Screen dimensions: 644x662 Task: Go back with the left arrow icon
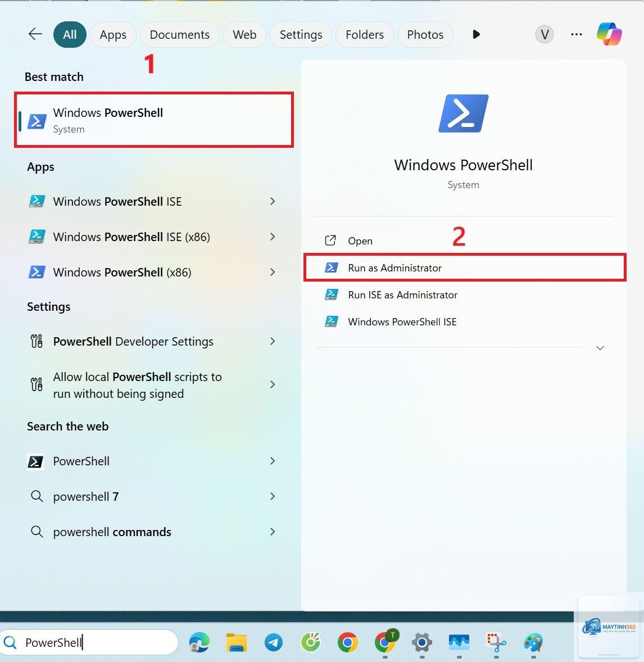35,34
